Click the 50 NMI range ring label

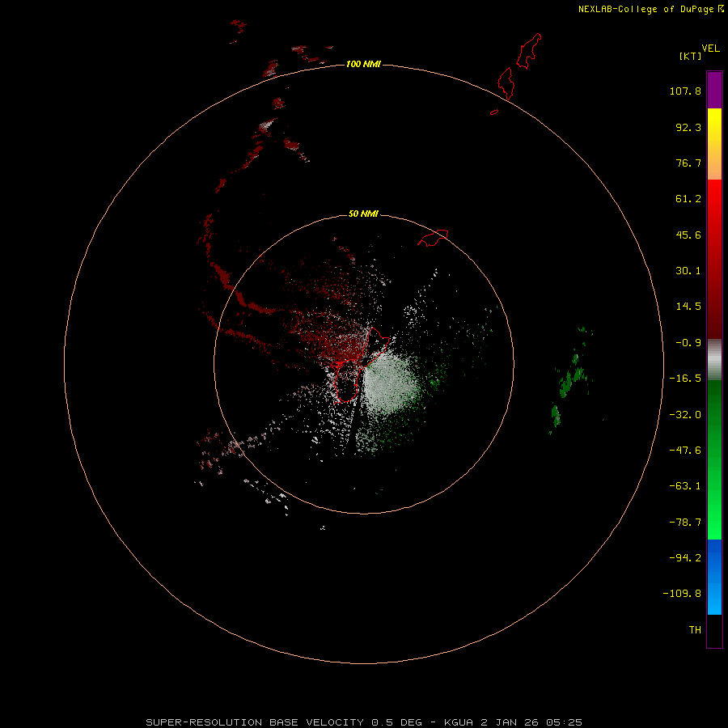tap(363, 214)
